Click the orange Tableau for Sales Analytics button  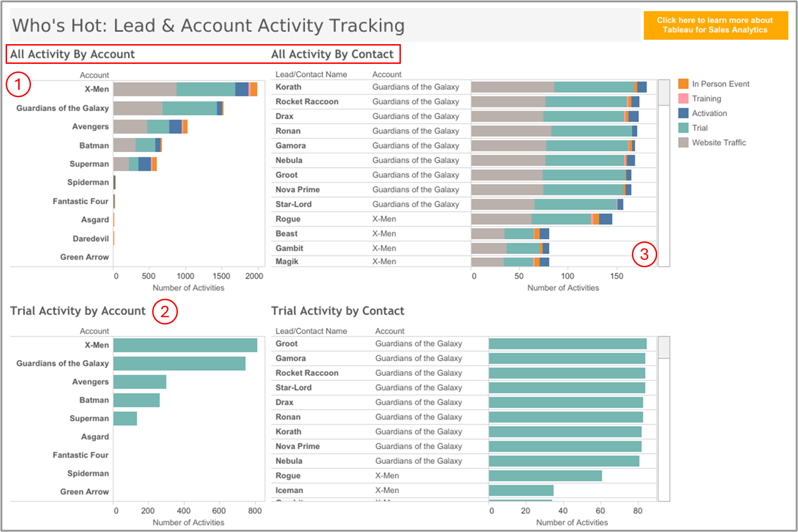715,25
